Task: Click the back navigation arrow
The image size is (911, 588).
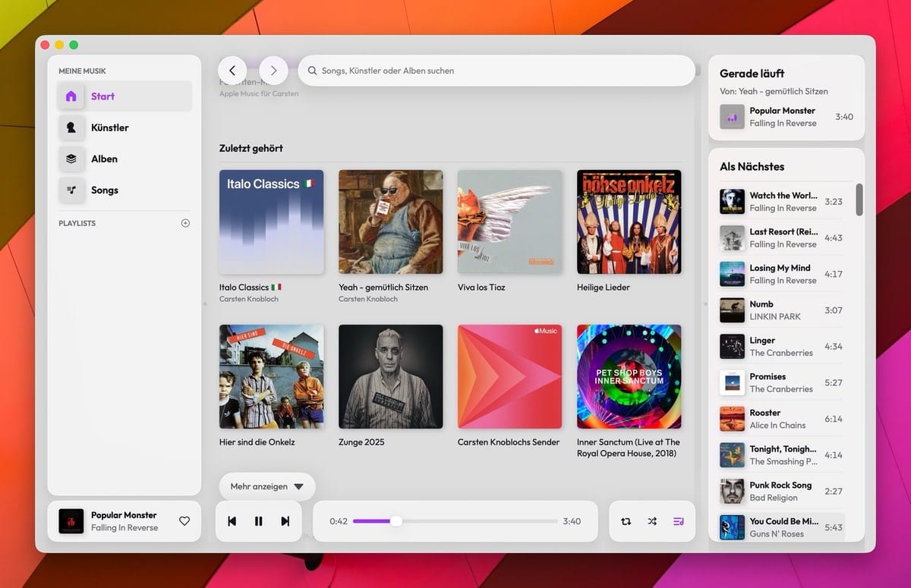Action: (232, 71)
